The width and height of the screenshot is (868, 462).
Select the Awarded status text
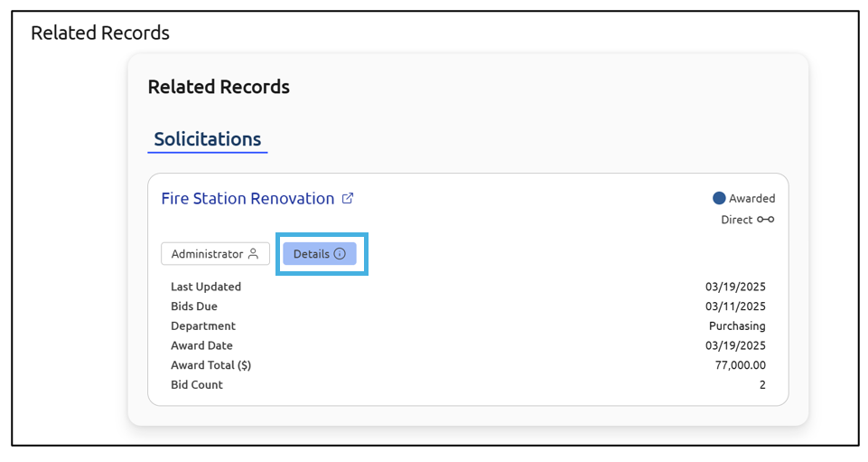[751, 199]
